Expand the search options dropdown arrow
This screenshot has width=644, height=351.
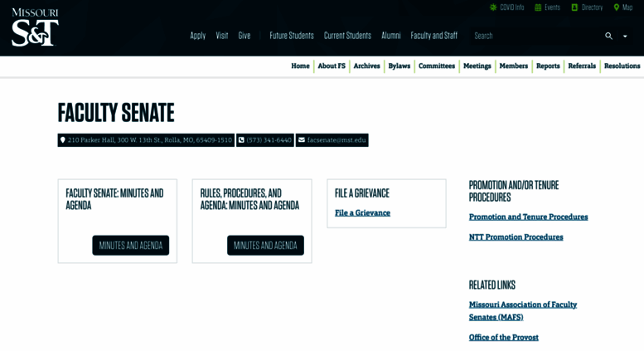point(625,37)
